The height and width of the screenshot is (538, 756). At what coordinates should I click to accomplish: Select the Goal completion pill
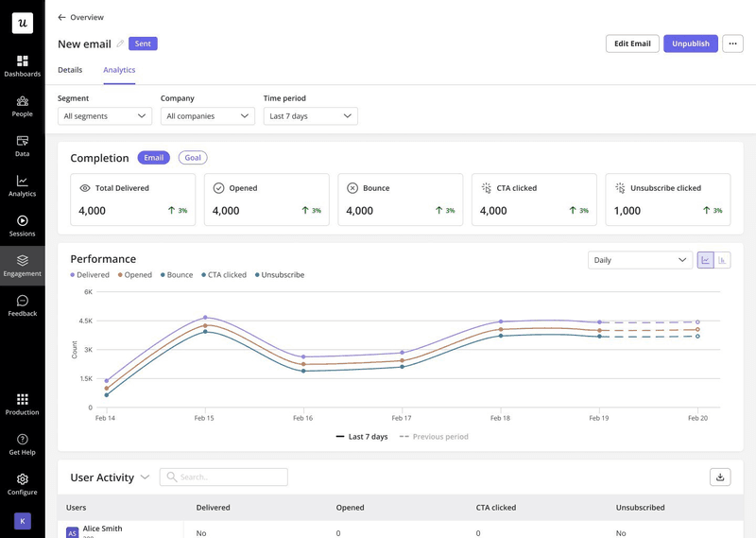(193, 158)
